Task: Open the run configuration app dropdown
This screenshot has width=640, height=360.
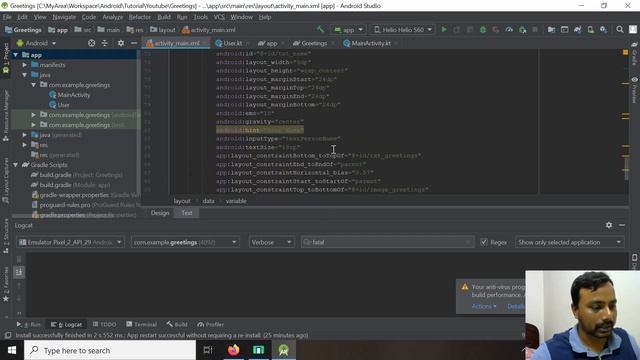Action: click(349, 29)
